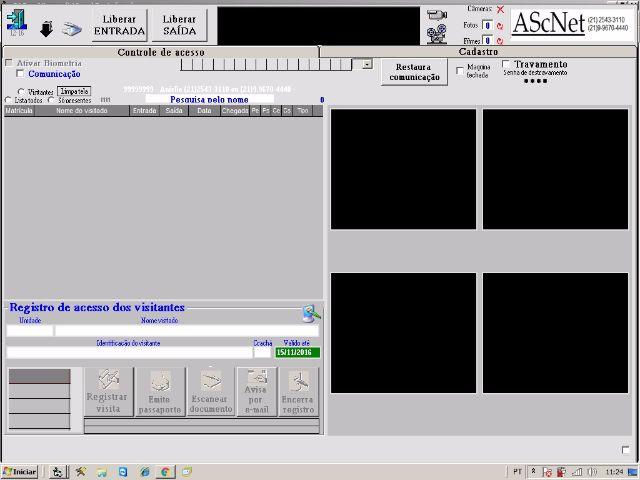The image size is (640, 480).
Task: Click the Chegada column header
Action: coord(235,111)
